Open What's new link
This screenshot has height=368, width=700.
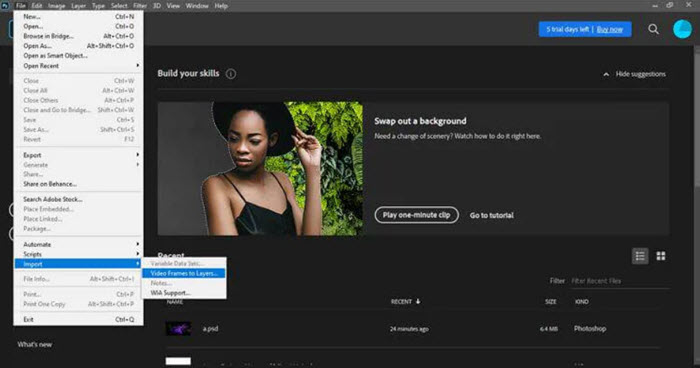(x=35, y=344)
